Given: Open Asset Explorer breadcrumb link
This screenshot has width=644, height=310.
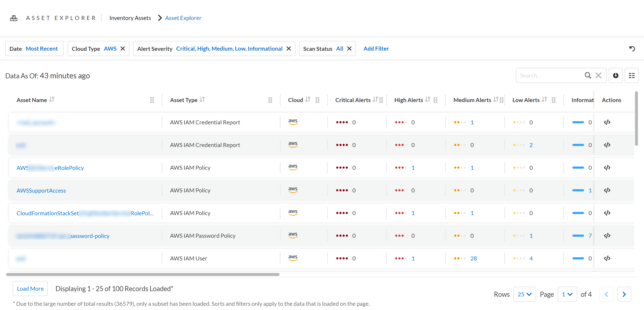Looking at the screenshot, I should (183, 18).
